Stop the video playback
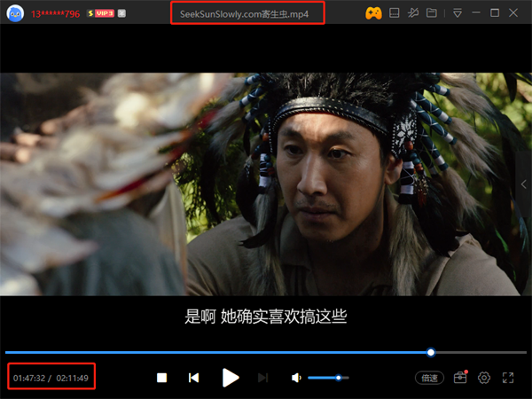532x399 pixels. (162, 378)
